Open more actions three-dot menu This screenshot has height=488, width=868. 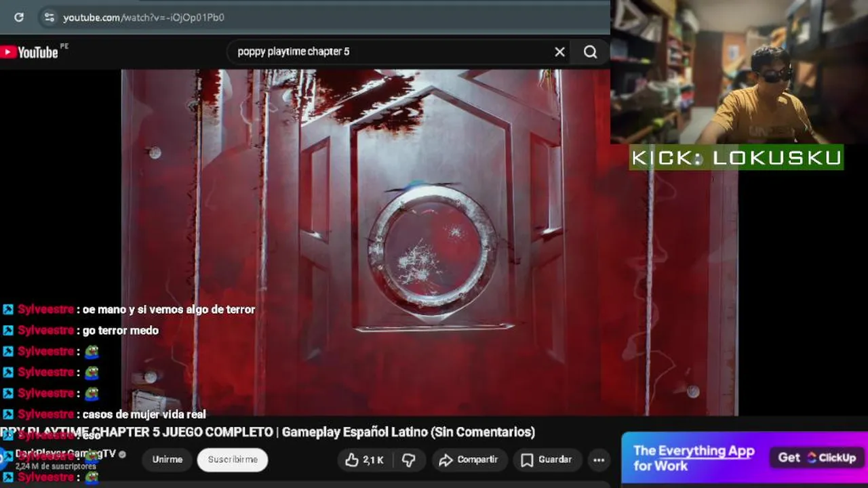point(599,460)
